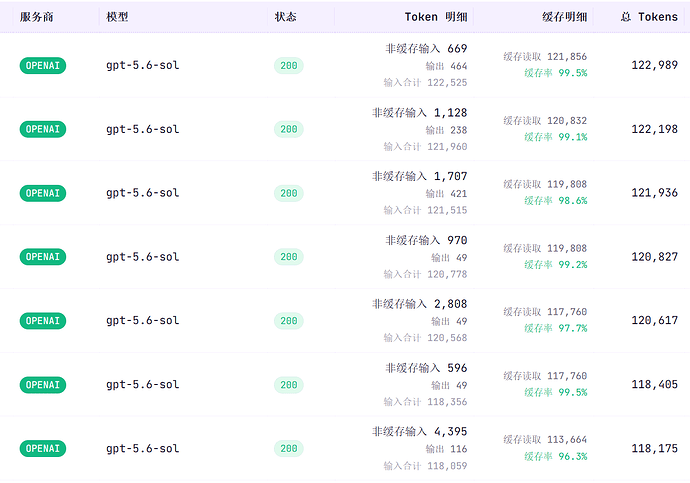
Task: Open the gpt-5.6-sol model in the first row
Action: 143,66
